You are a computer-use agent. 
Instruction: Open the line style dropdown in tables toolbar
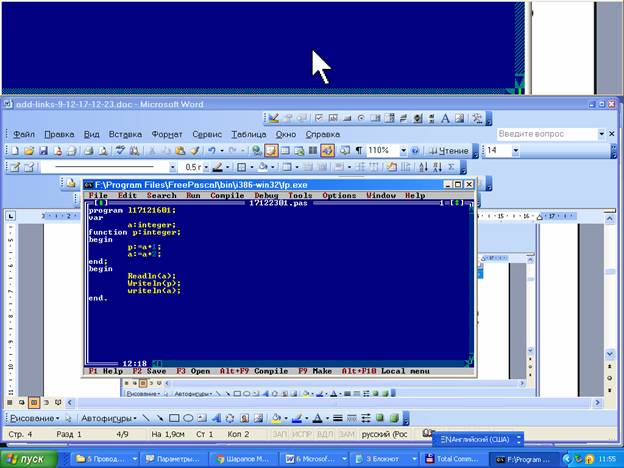point(172,168)
